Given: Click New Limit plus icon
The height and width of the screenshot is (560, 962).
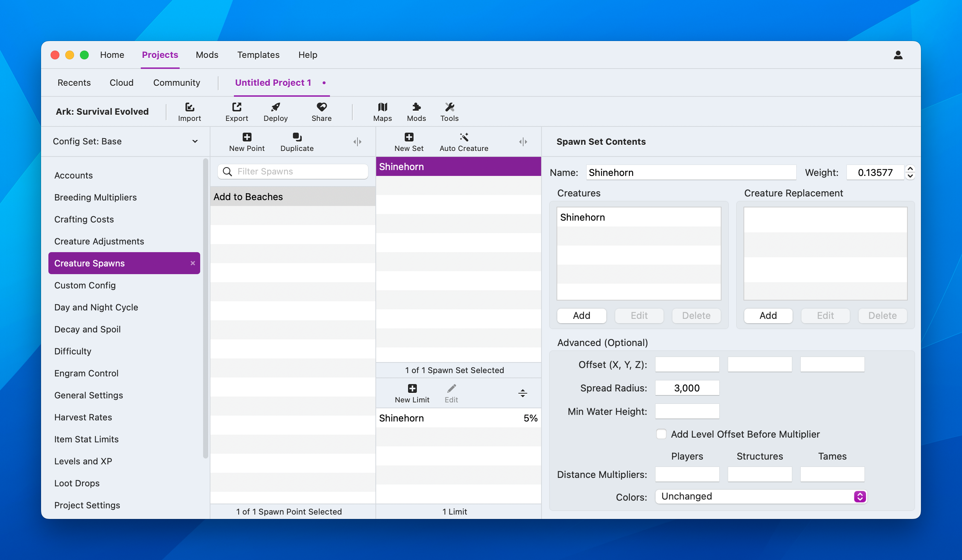Looking at the screenshot, I should [x=412, y=389].
